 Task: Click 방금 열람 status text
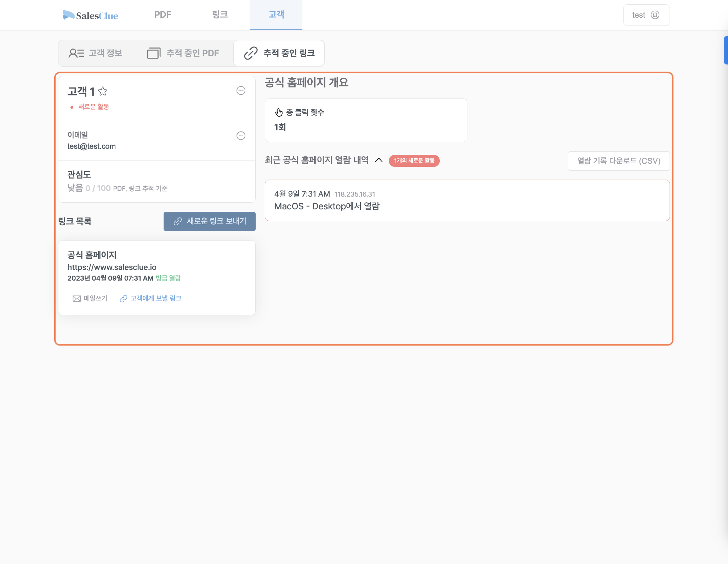pyautogui.click(x=168, y=278)
